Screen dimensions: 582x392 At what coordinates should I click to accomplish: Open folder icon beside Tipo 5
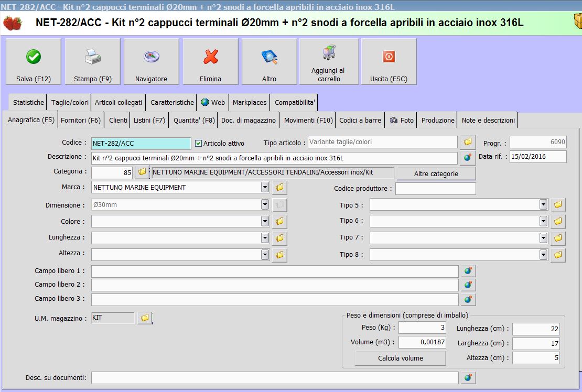(x=558, y=204)
